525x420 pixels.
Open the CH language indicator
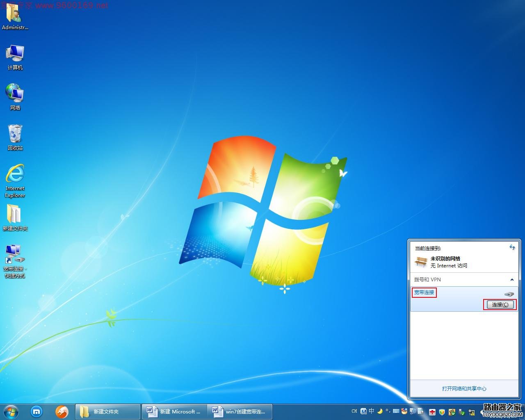[x=354, y=411]
